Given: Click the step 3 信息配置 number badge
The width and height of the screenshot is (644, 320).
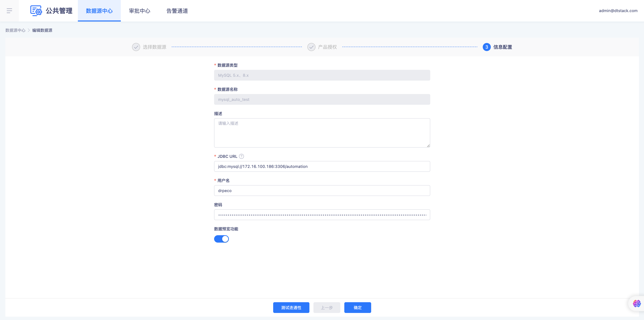Looking at the screenshot, I should (x=486, y=47).
